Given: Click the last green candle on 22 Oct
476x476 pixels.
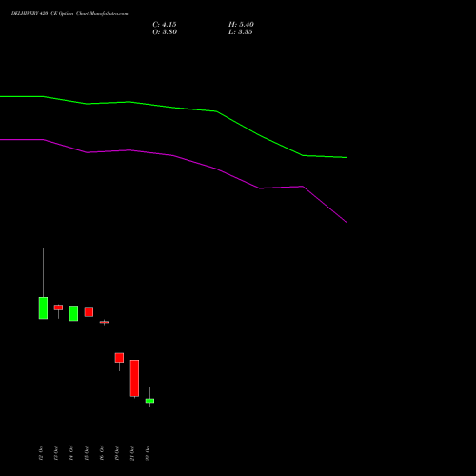Looking at the screenshot, I should pos(149,401).
